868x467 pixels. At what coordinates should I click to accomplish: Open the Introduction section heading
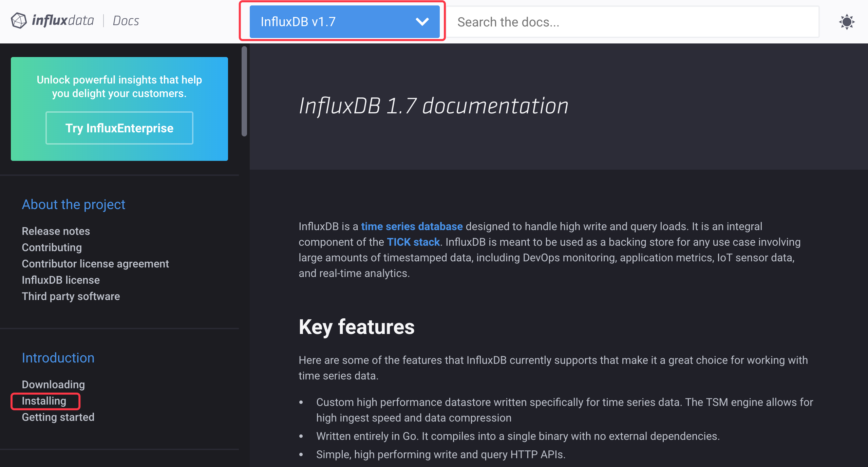click(x=58, y=358)
